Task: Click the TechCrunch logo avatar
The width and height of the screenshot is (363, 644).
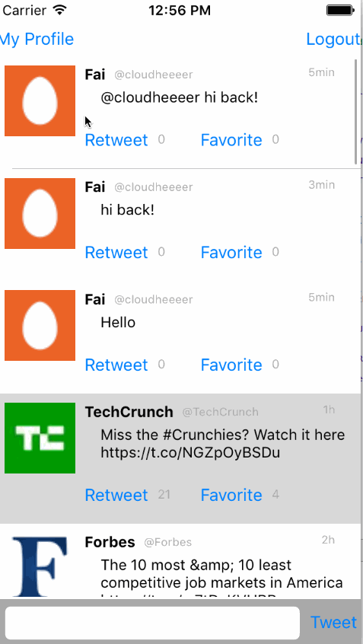Action: [x=40, y=438]
